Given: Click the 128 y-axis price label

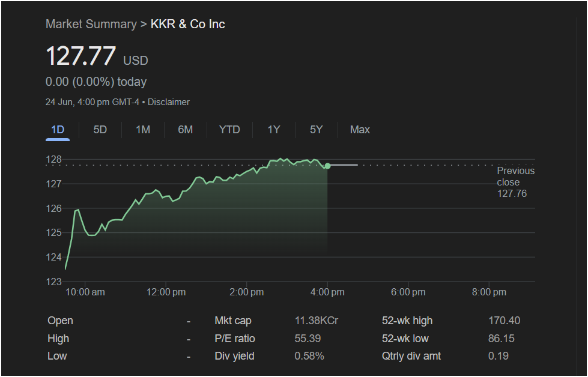Looking at the screenshot, I should [x=53, y=160].
